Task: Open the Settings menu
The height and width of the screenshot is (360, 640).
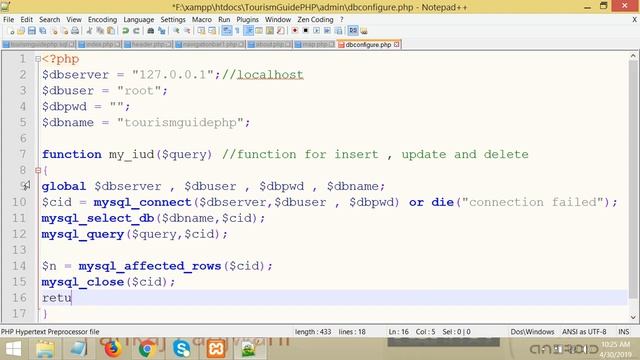Action: coord(173,20)
